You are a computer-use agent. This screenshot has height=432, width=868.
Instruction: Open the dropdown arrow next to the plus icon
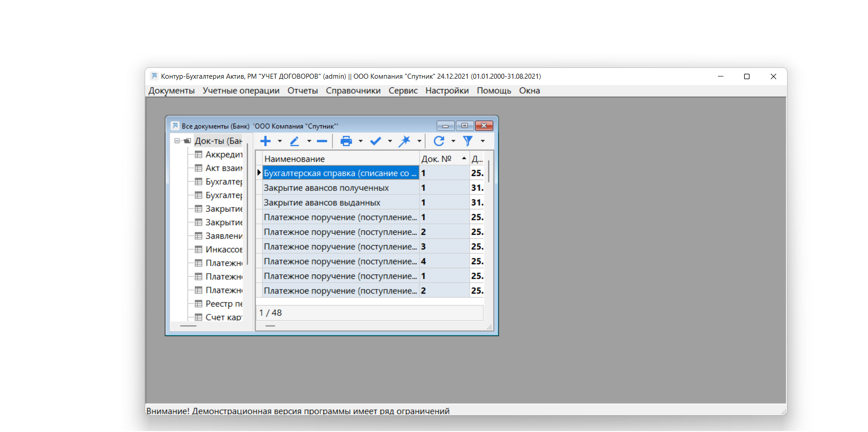(x=280, y=141)
